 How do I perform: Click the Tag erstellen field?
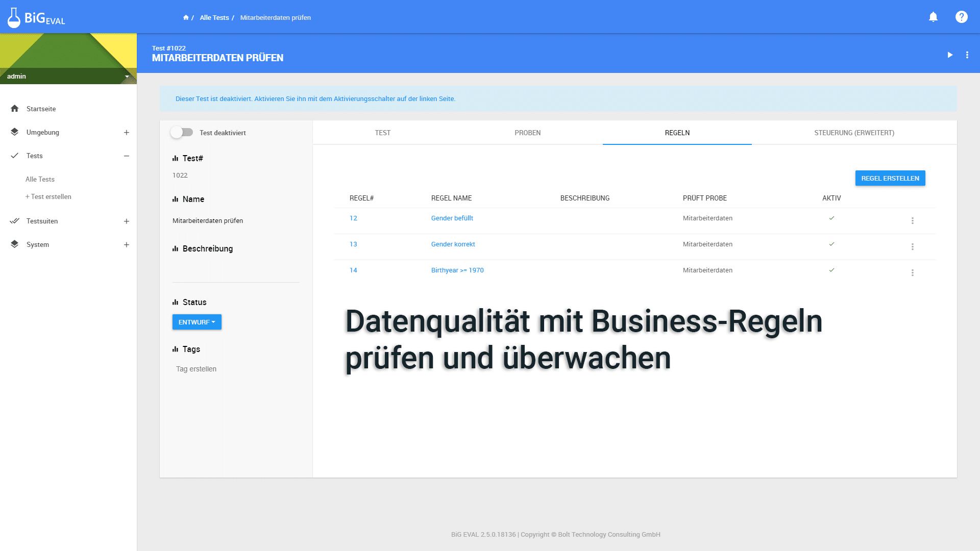196,368
